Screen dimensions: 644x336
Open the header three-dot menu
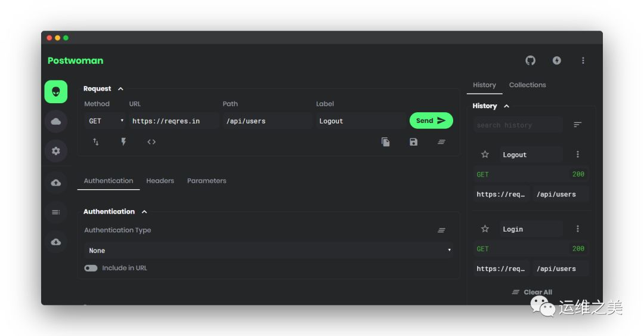tap(583, 60)
